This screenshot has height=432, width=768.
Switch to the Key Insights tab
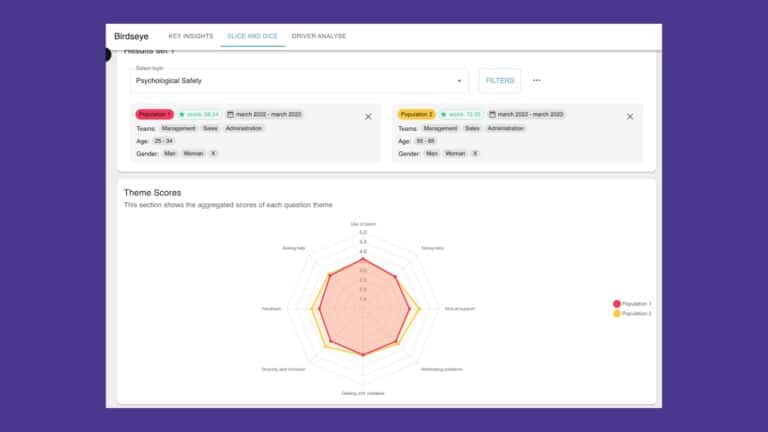[x=190, y=36]
